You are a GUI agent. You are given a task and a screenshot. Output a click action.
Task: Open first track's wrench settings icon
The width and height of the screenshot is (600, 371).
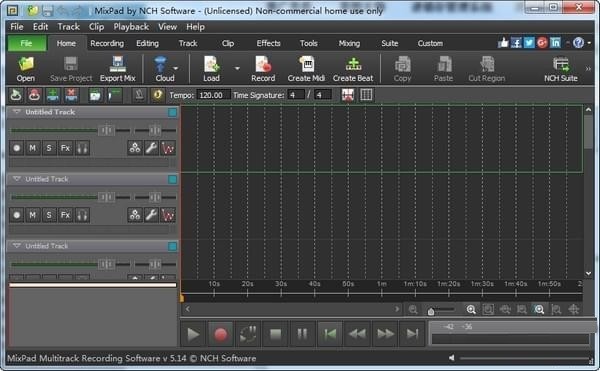[152, 148]
